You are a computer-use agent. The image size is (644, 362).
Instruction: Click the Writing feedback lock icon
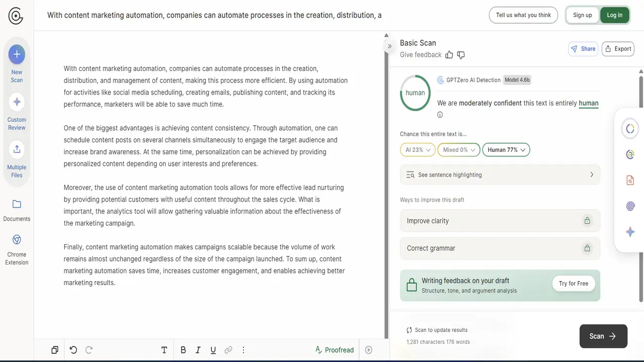click(x=412, y=285)
